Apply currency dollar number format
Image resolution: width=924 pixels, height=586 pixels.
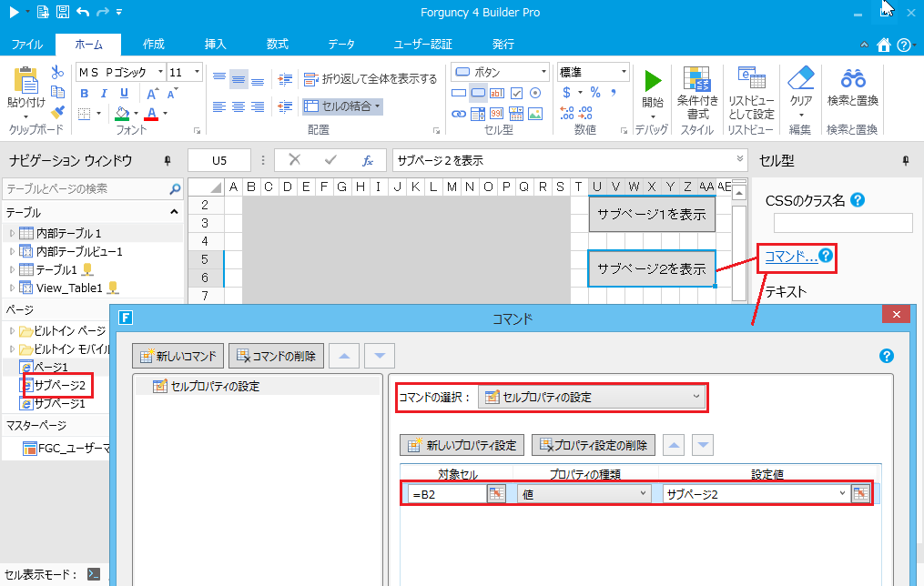566,93
